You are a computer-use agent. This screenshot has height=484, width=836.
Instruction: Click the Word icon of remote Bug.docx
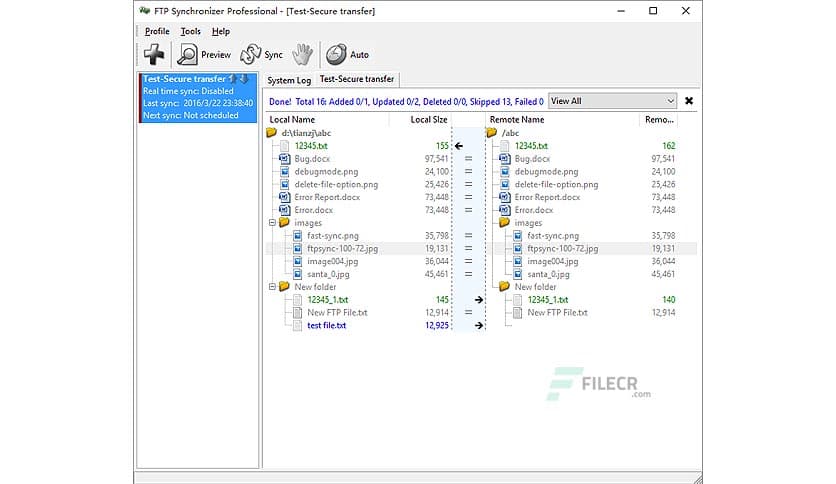point(504,158)
